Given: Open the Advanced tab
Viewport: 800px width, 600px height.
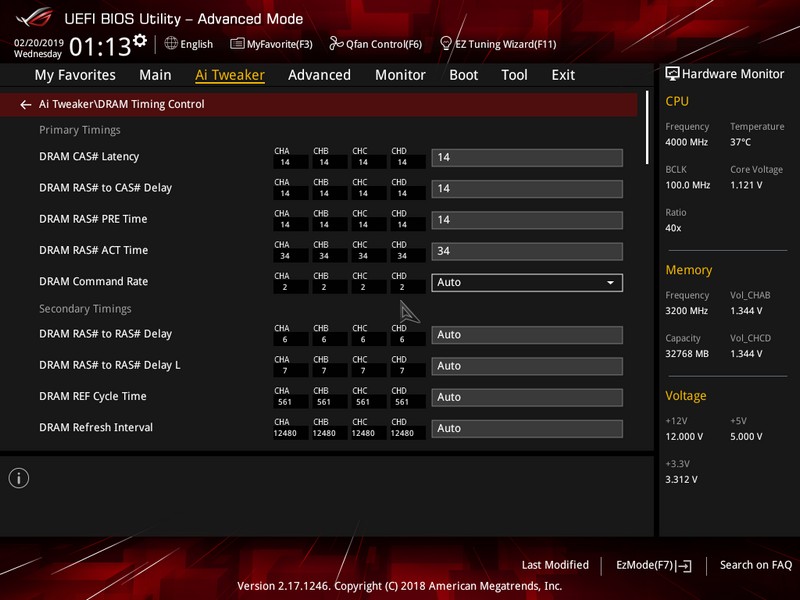Looking at the screenshot, I should [319, 75].
